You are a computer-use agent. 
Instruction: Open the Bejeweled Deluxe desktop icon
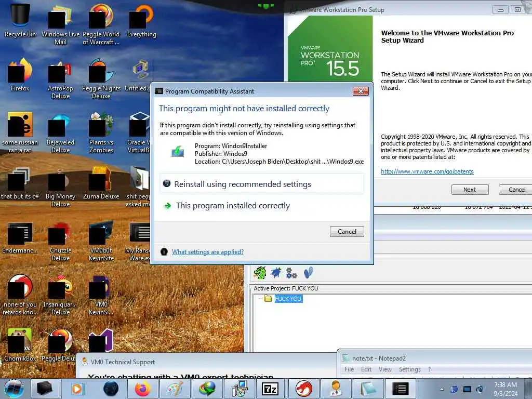coord(60,132)
